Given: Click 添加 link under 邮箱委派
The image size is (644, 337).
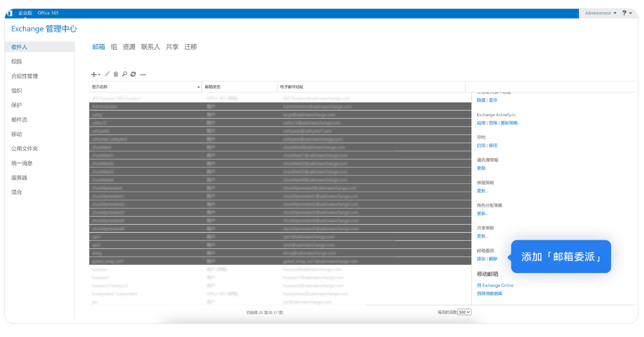Looking at the screenshot, I should (x=481, y=259).
